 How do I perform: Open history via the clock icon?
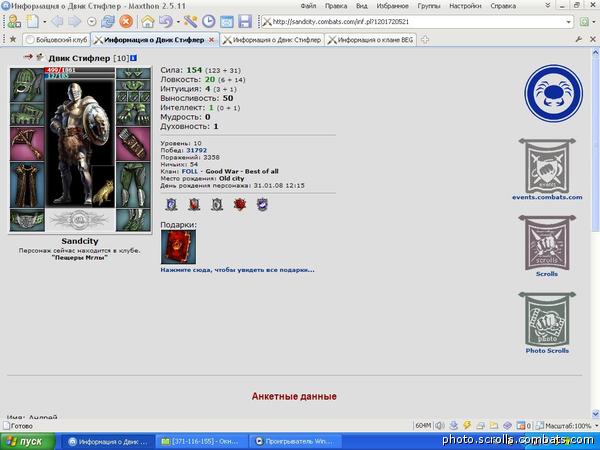coord(209,21)
